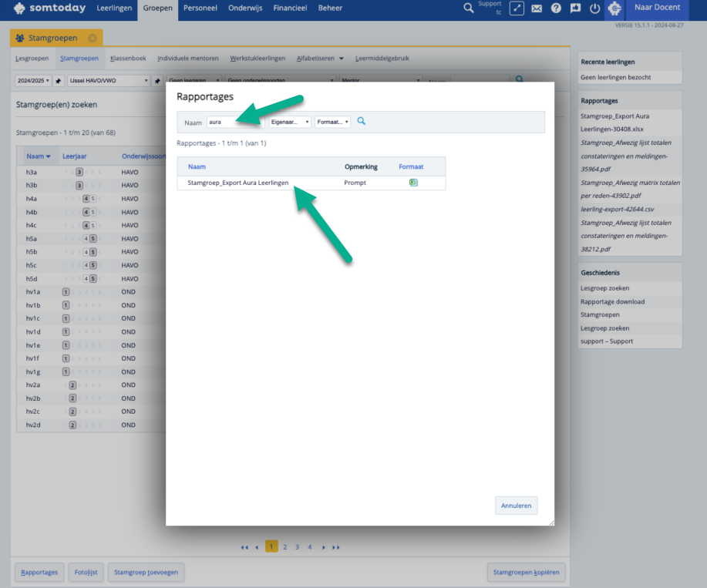
Task: Click the Annuleren button
Action: (x=516, y=506)
